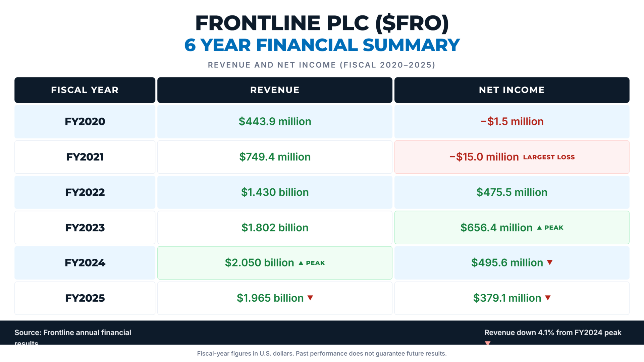Click the Frontline PLC ($FRO) title
Image resolution: width=644 pixels, height=362 pixels.
click(x=322, y=23)
